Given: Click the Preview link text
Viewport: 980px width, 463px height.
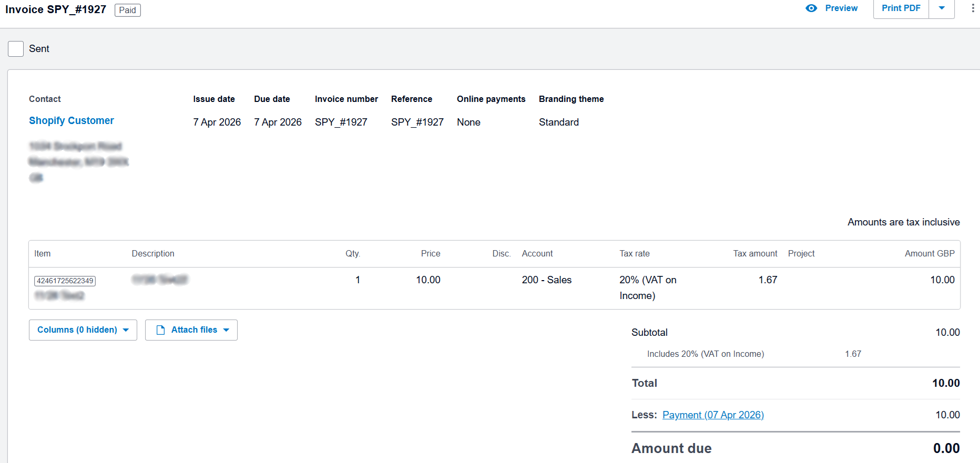Looking at the screenshot, I should pos(841,8).
